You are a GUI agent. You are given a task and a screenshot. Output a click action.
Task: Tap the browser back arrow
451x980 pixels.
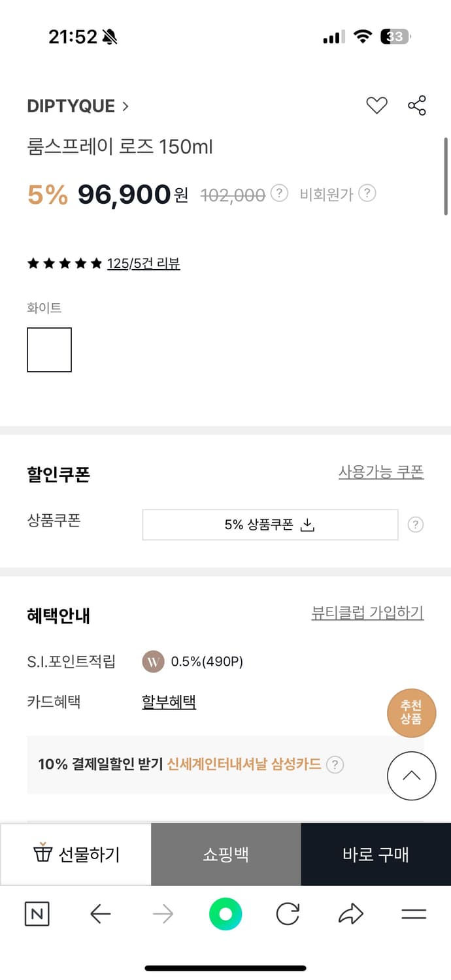click(100, 914)
